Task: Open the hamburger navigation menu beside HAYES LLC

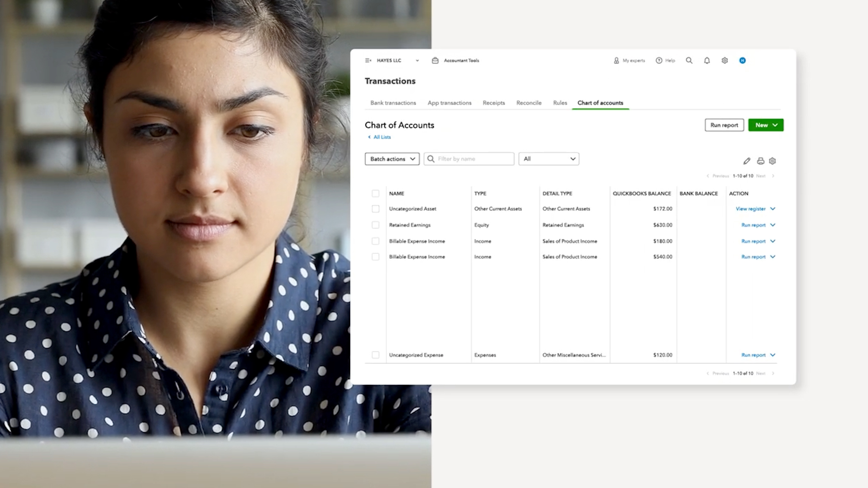Action: [368, 60]
